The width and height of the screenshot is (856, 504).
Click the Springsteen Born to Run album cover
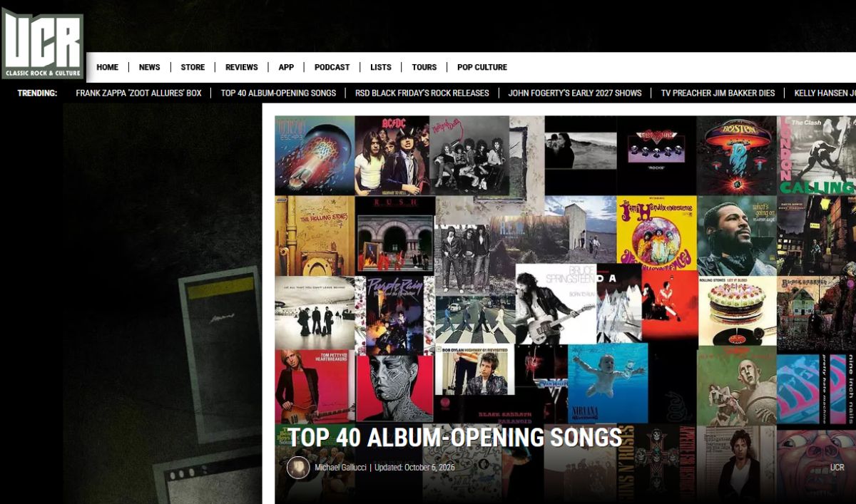pos(556,304)
